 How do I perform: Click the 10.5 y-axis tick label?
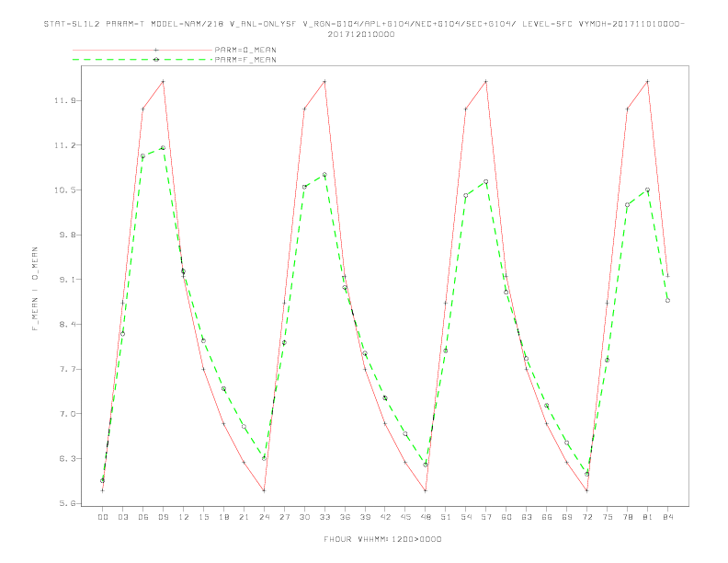click(65, 190)
